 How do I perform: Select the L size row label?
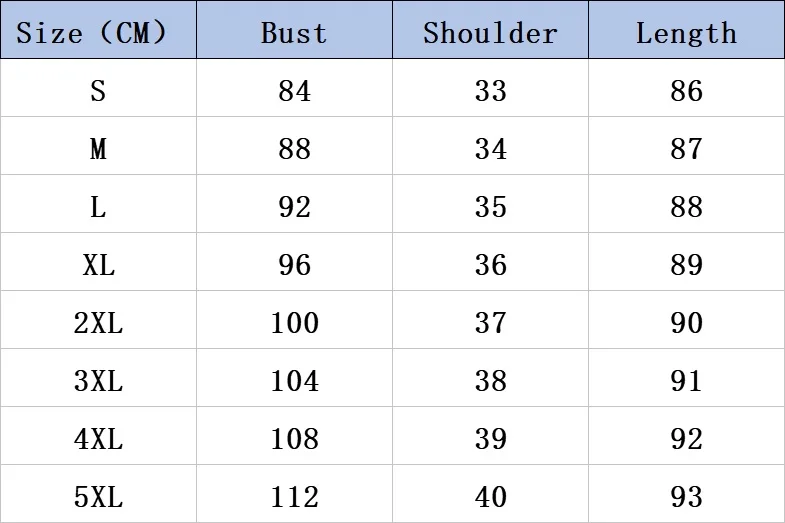coord(98,207)
